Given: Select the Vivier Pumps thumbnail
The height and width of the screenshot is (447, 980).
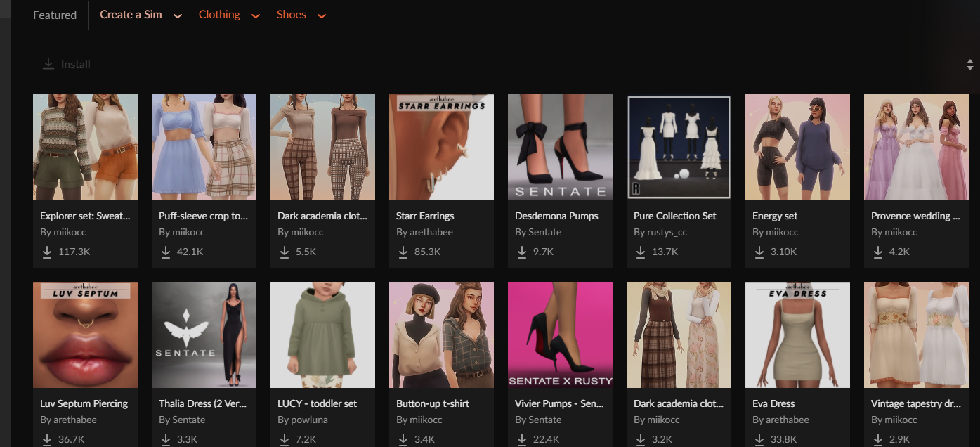Looking at the screenshot, I should pos(560,335).
